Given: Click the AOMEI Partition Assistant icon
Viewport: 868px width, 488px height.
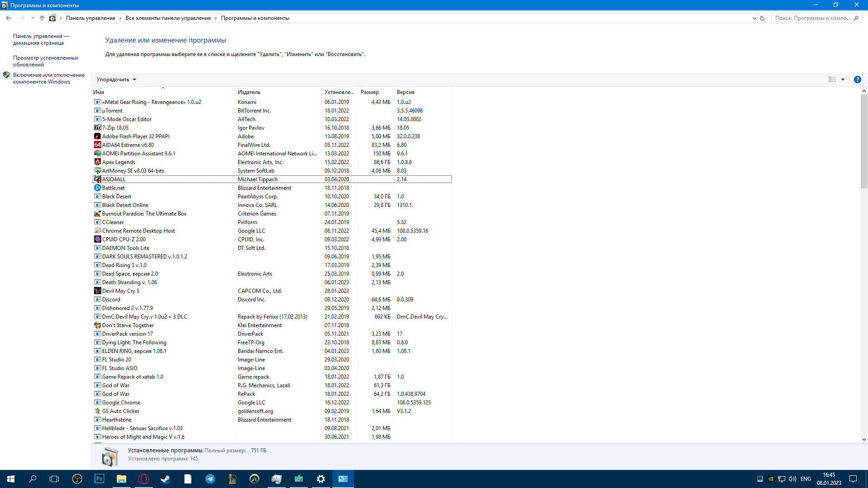Looking at the screenshot, I should point(97,154).
